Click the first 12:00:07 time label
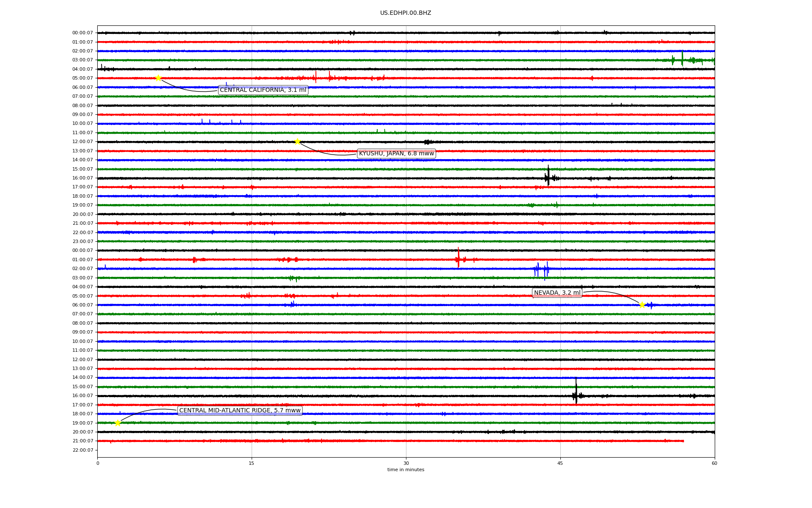Screen dimensions: 812x508 click(82, 142)
